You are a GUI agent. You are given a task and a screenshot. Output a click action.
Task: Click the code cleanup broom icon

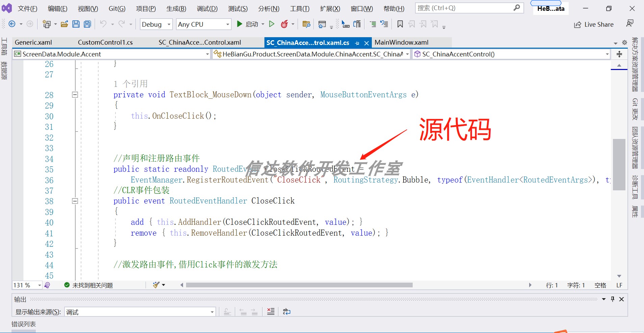point(156,285)
